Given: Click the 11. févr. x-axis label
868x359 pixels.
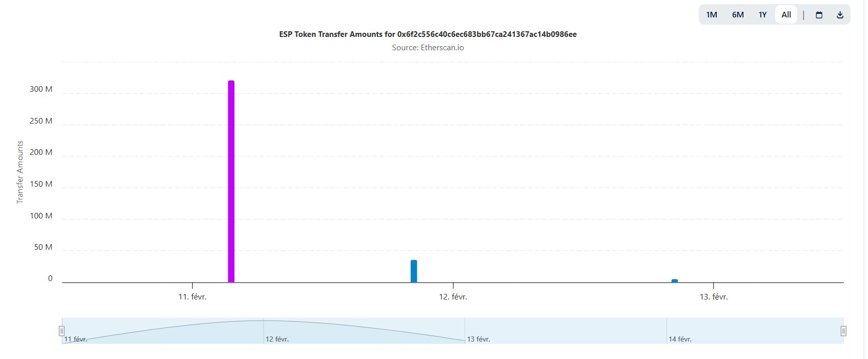Looking at the screenshot, I should [x=192, y=297].
